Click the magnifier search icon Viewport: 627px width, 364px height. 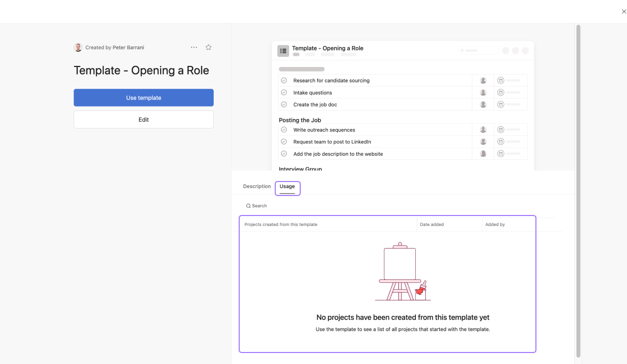pyautogui.click(x=248, y=206)
